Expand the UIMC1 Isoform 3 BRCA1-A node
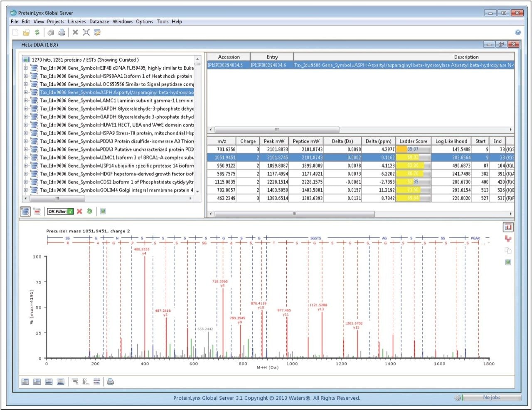Viewport: 532px width, 411px height. point(26,158)
